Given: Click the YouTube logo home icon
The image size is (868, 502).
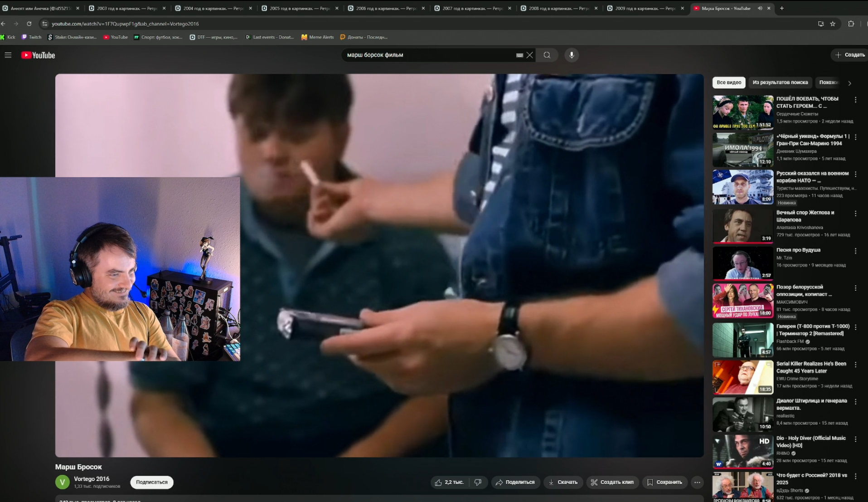Looking at the screenshot, I should click(x=38, y=55).
